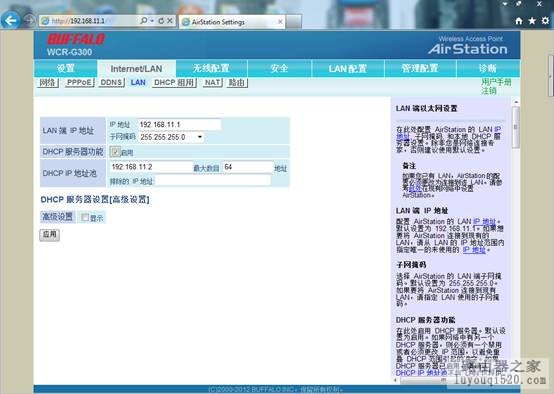Open the DDNS sub-menu

coord(111,83)
